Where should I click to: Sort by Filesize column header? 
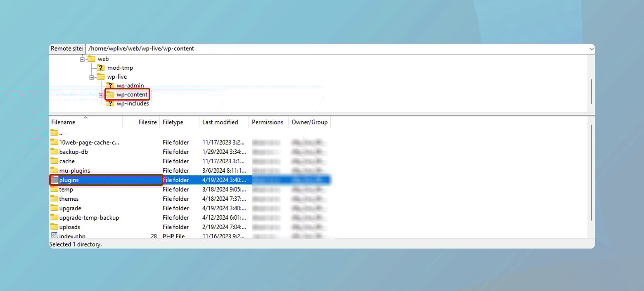(x=147, y=122)
